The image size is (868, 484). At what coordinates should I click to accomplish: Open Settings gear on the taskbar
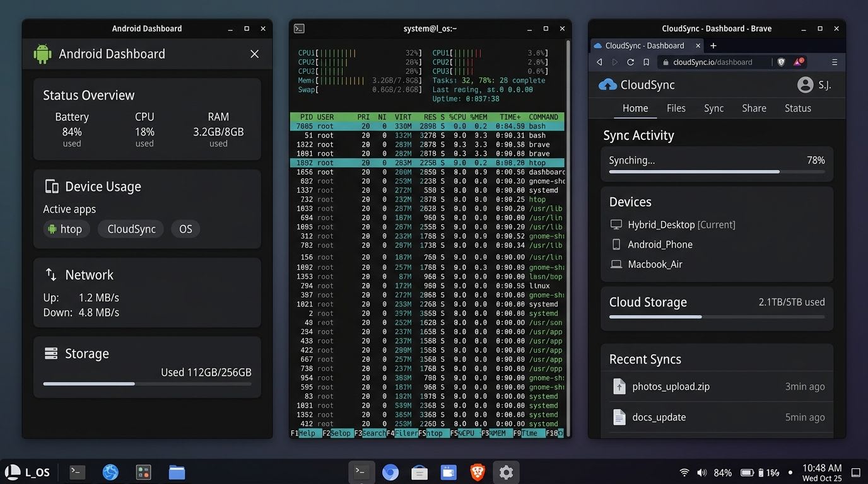pyautogui.click(x=506, y=472)
